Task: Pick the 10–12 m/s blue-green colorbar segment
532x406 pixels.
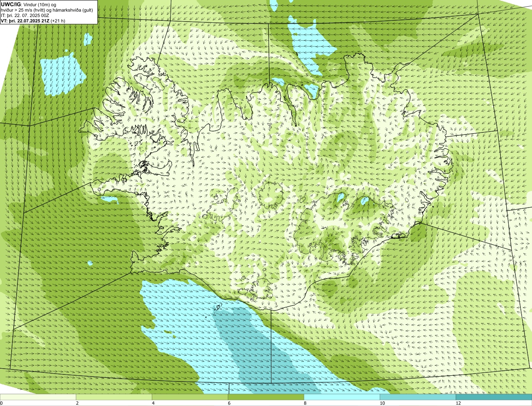Action: 419,397
